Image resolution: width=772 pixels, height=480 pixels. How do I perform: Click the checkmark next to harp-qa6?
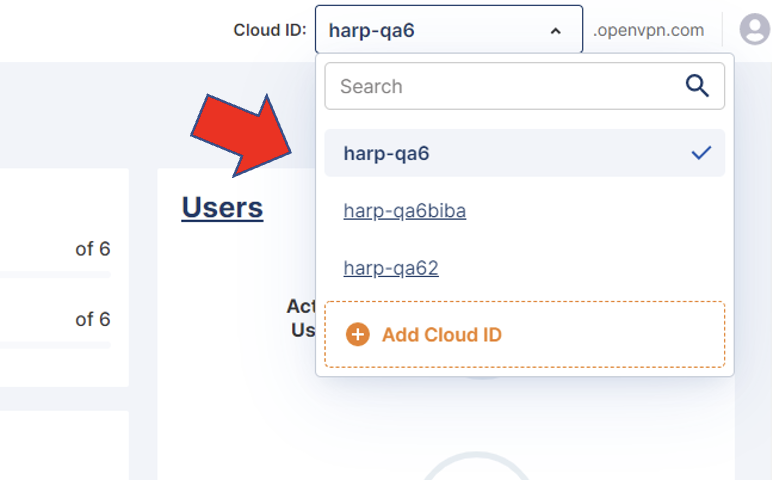[x=701, y=153]
